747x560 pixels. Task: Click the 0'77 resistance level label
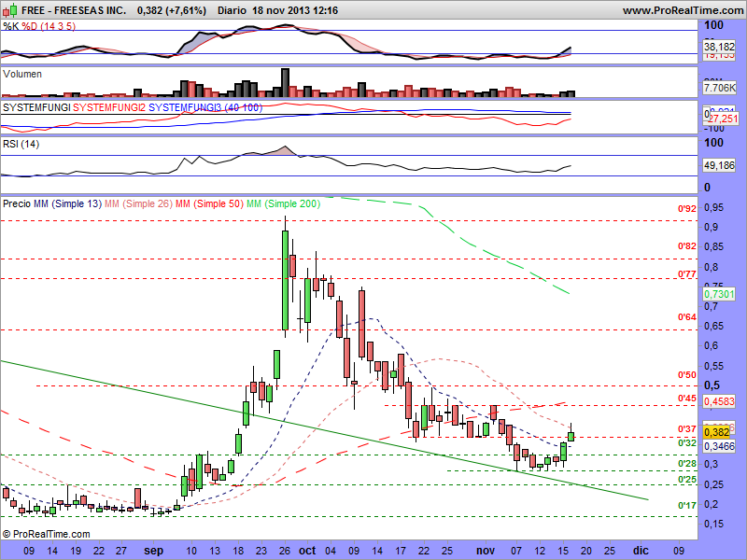tap(687, 274)
